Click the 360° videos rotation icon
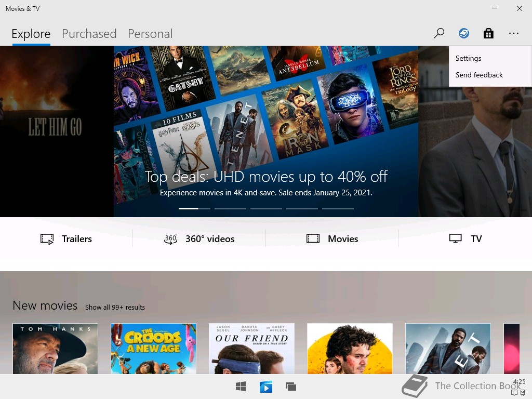 [170, 239]
